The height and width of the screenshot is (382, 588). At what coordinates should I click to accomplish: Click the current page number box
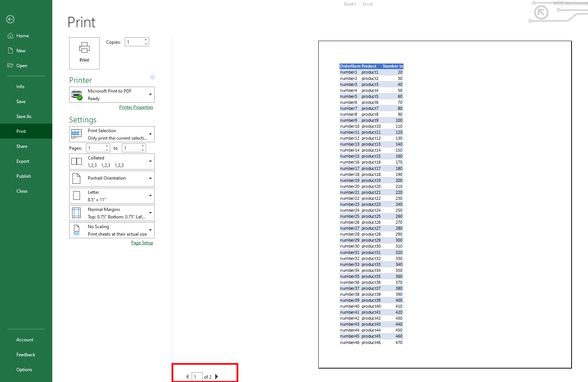pyautogui.click(x=197, y=377)
